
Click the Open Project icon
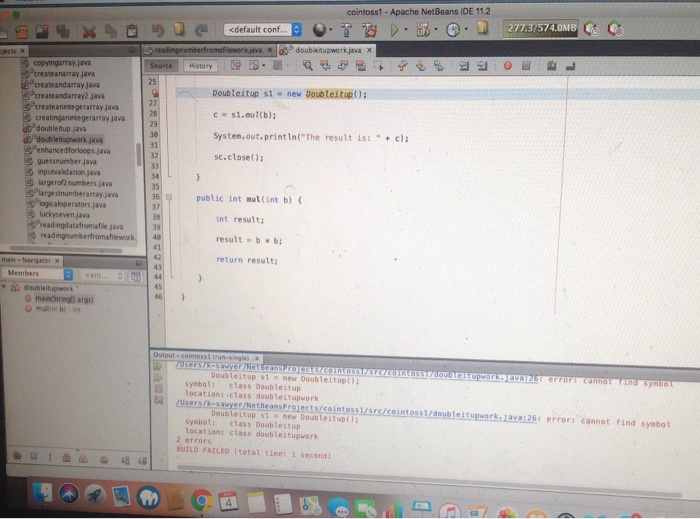42,31
